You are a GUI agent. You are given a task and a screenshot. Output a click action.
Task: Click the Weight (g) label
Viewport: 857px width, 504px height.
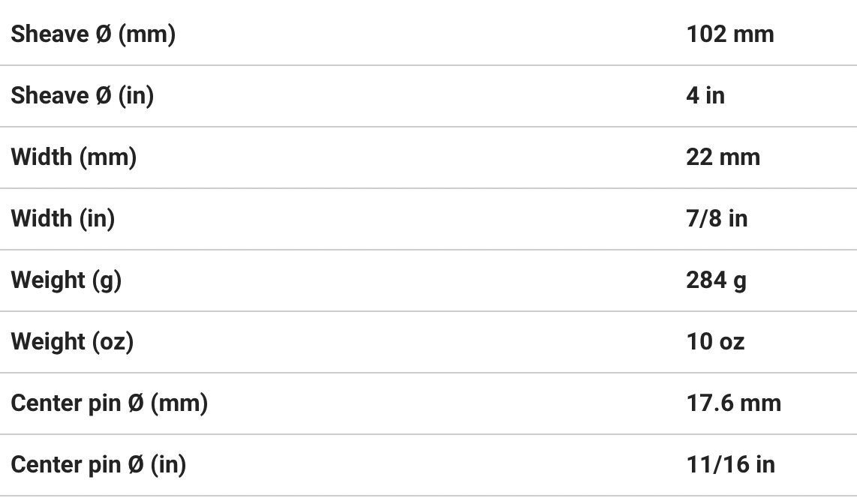point(66,280)
